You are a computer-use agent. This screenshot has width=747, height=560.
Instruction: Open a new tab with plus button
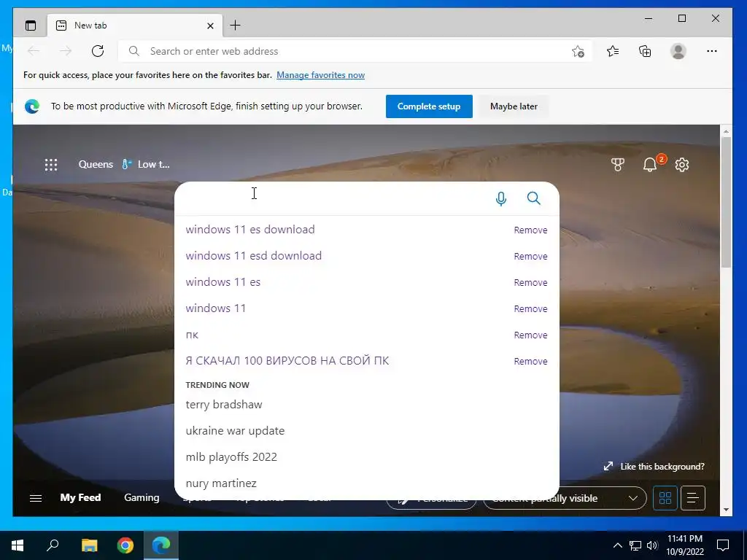tap(236, 26)
